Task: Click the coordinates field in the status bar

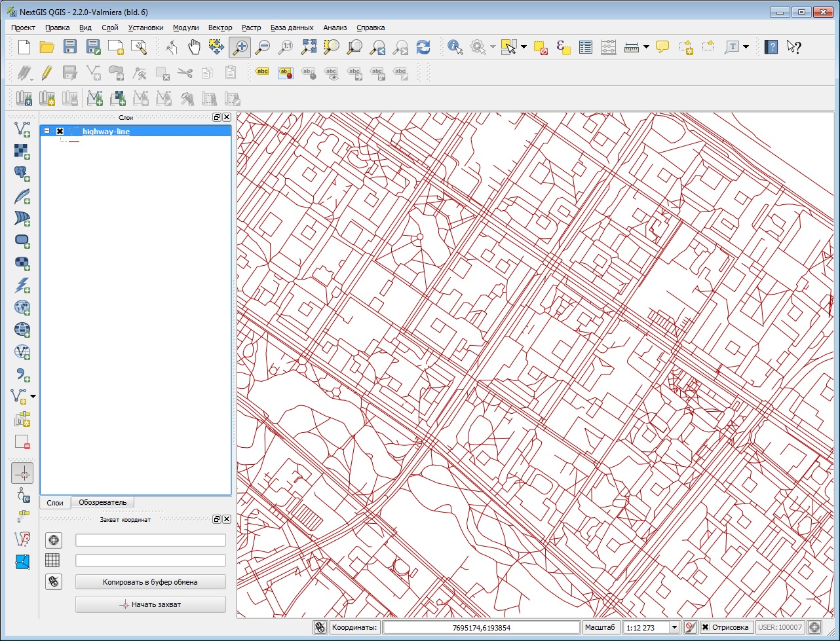Action: click(x=480, y=627)
